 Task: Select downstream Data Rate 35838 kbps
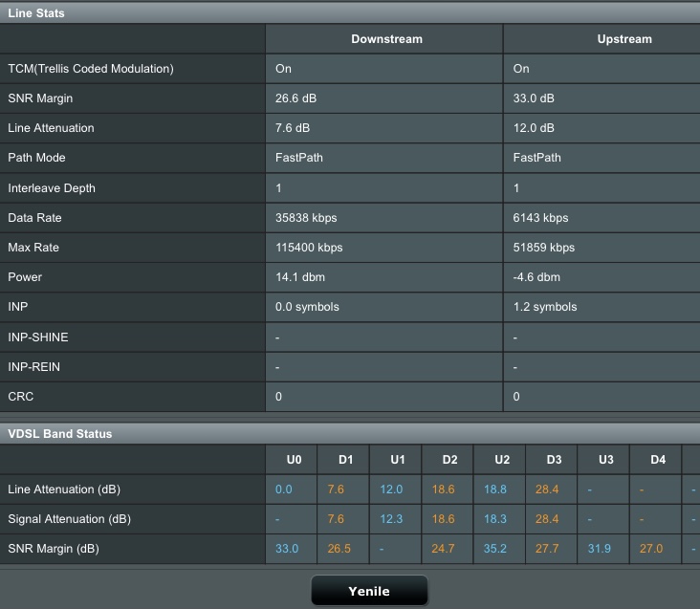click(306, 218)
